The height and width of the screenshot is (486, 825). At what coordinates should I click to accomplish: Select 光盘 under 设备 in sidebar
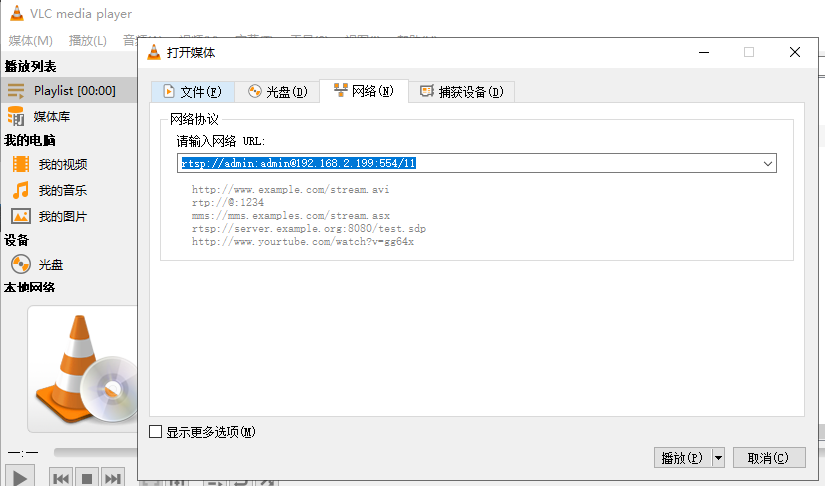point(51,265)
